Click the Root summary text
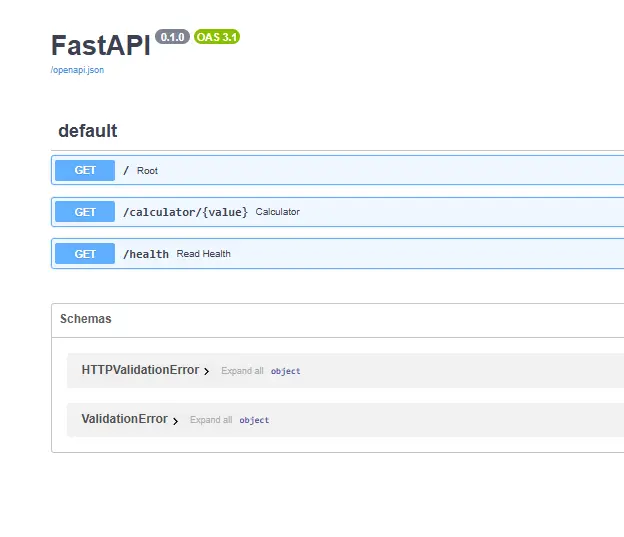 (147, 171)
